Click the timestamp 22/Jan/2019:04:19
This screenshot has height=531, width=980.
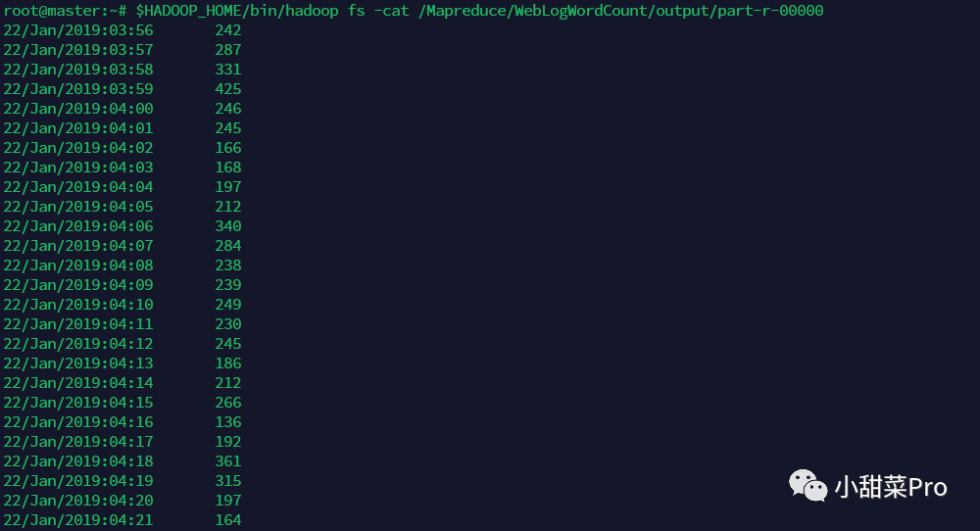click(78, 480)
